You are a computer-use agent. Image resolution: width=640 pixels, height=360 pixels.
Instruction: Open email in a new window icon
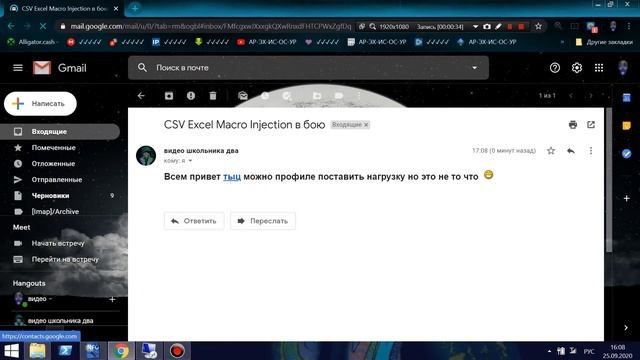pos(591,125)
